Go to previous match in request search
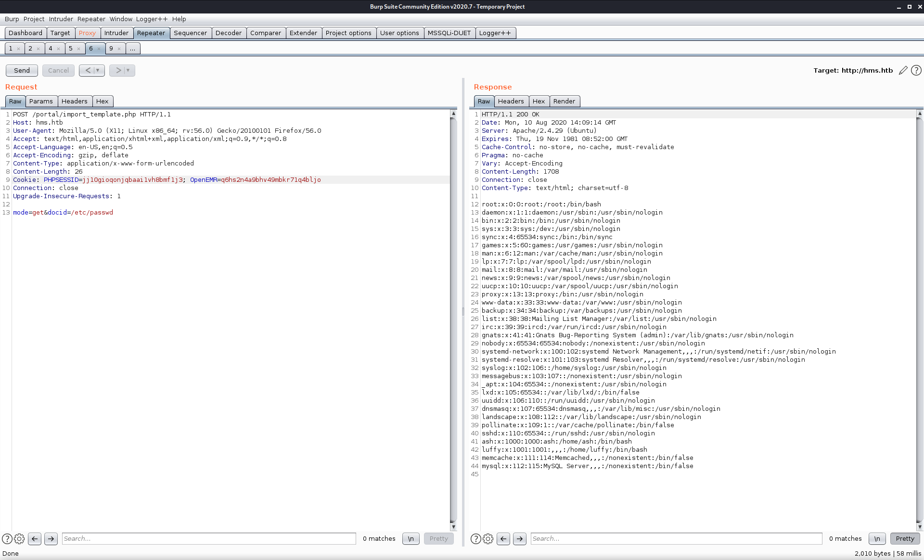The image size is (924, 560). 35,539
